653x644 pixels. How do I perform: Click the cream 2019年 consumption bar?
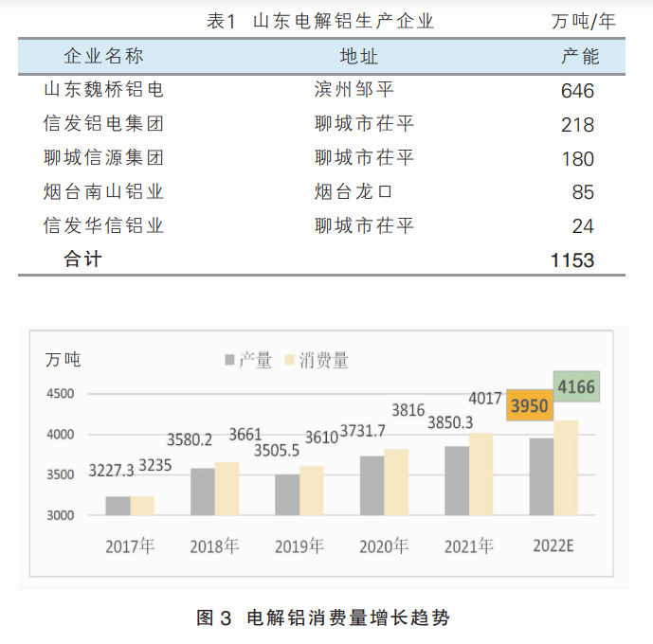pyautogui.click(x=312, y=491)
